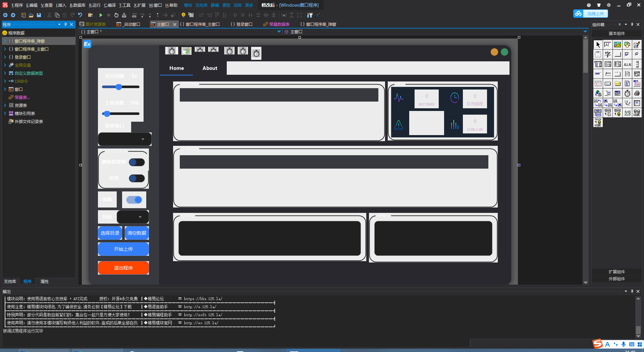Viewport: 644px width, 352px height.
Task: Expand the 模块引用表 tree node
Action: coord(5,113)
